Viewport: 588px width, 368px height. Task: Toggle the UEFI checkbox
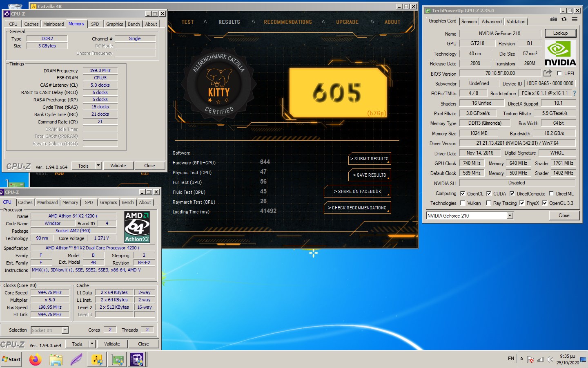[559, 74]
